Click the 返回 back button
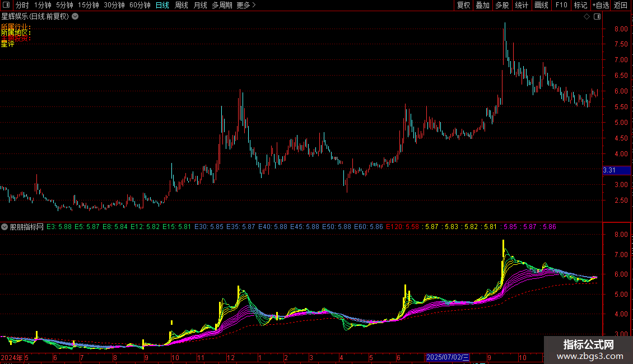Viewport: 633px width, 364px height. (x=621, y=5)
